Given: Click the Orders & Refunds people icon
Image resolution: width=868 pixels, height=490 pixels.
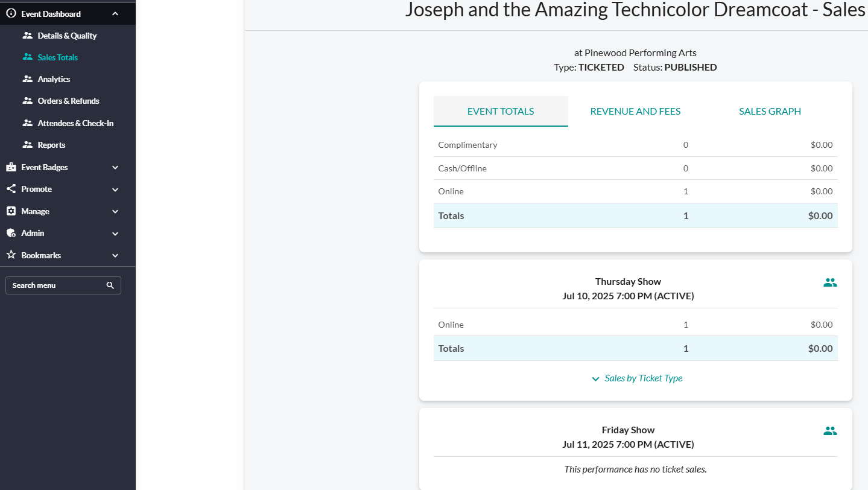Looking at the screenshot, I should click(27, 101).
